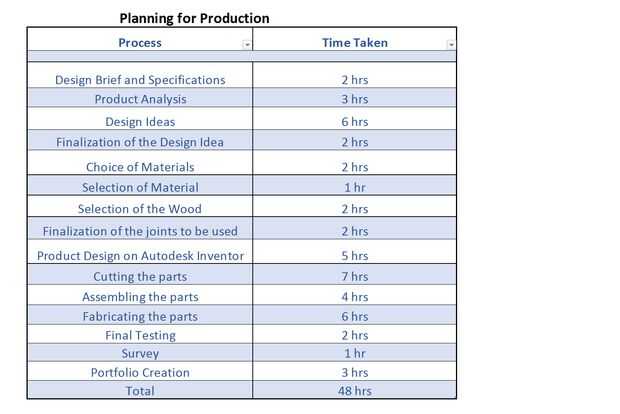Click the Assembling the parts cell
Viewport: 620px width, 414px height.
coord(140,297)
